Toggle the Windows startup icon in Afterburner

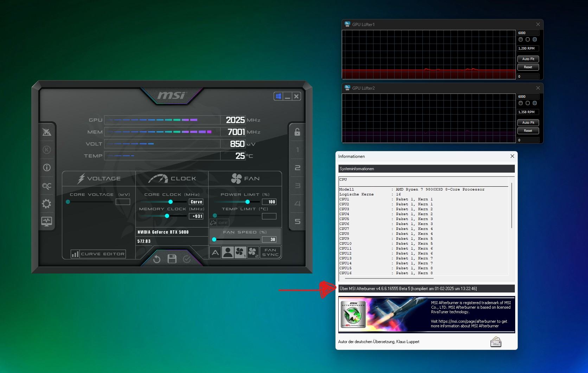point(279,96)
